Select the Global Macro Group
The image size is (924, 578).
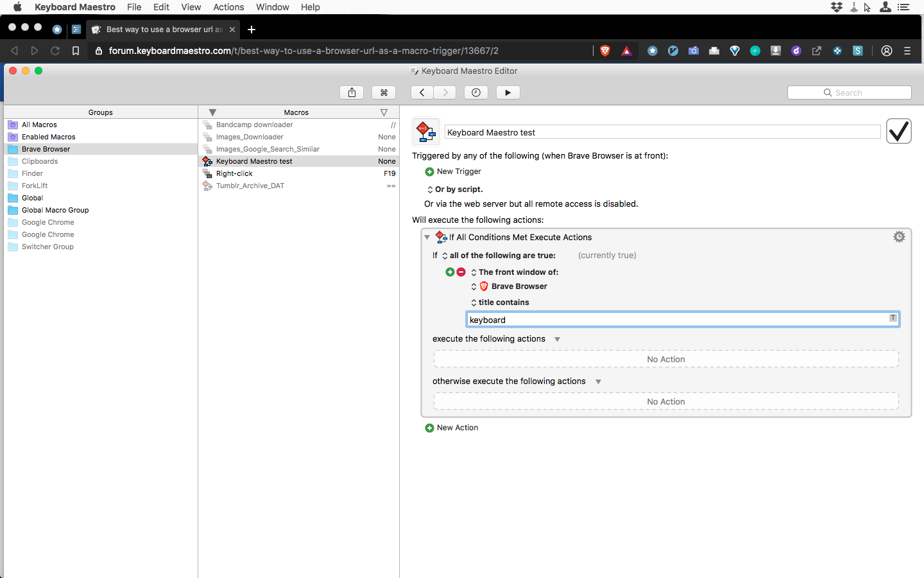(101, 210)
